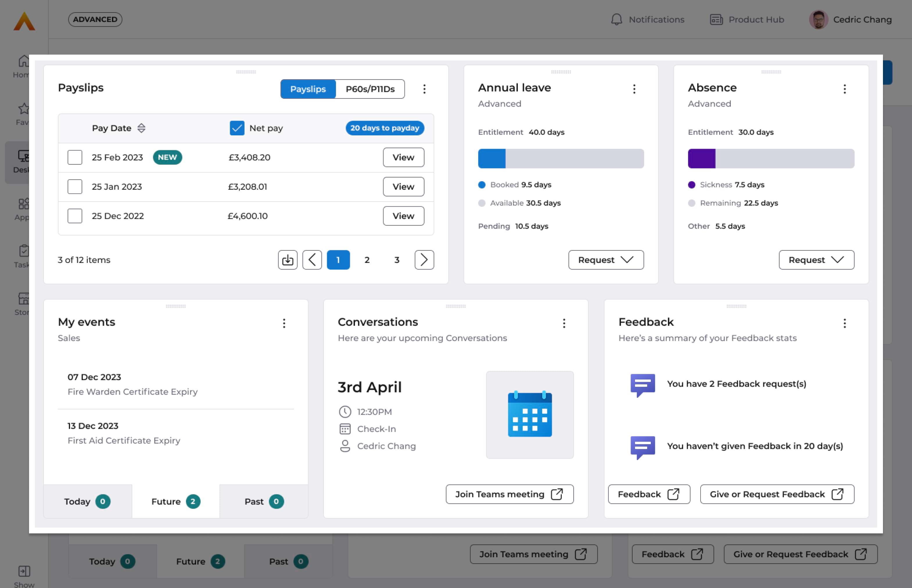Select the Today events tab
The height and width of the screenshot is (588, 912).
click(88, 501)
